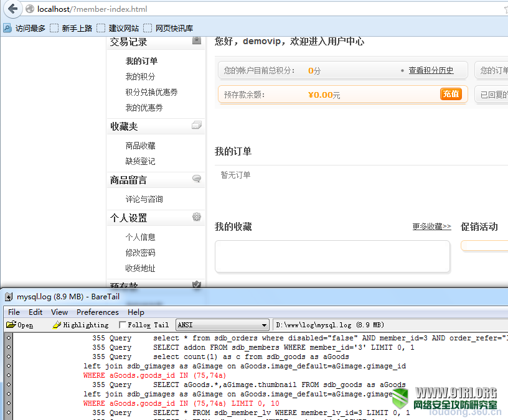Click the line marker beside the select count(1) line
Viewport: 508px width, 420px height.
(9, 357)
